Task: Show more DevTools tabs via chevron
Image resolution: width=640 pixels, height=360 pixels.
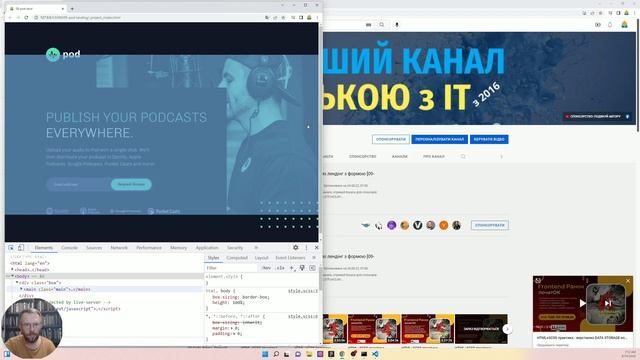Action: [256, 248]
